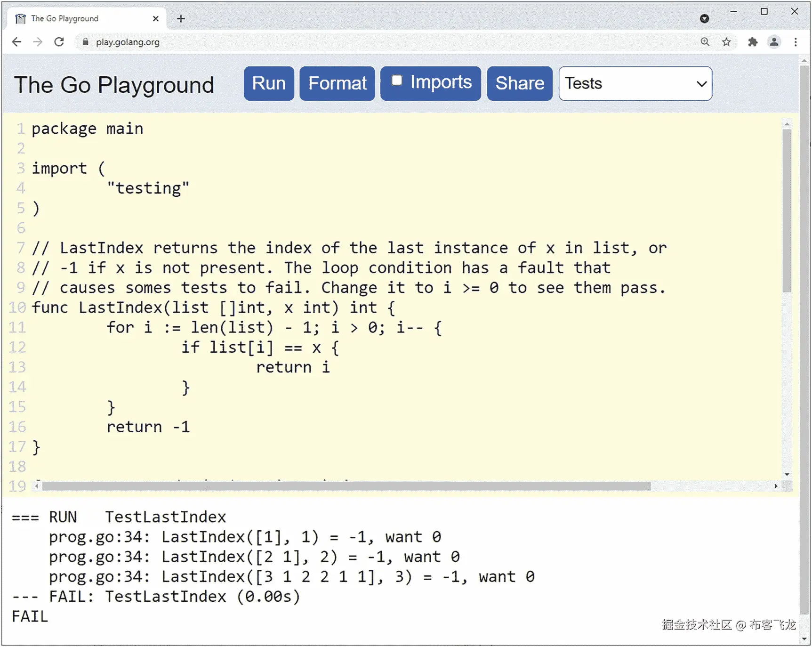
Task: Reload the play.golang.org page
Action: (59, 42)
